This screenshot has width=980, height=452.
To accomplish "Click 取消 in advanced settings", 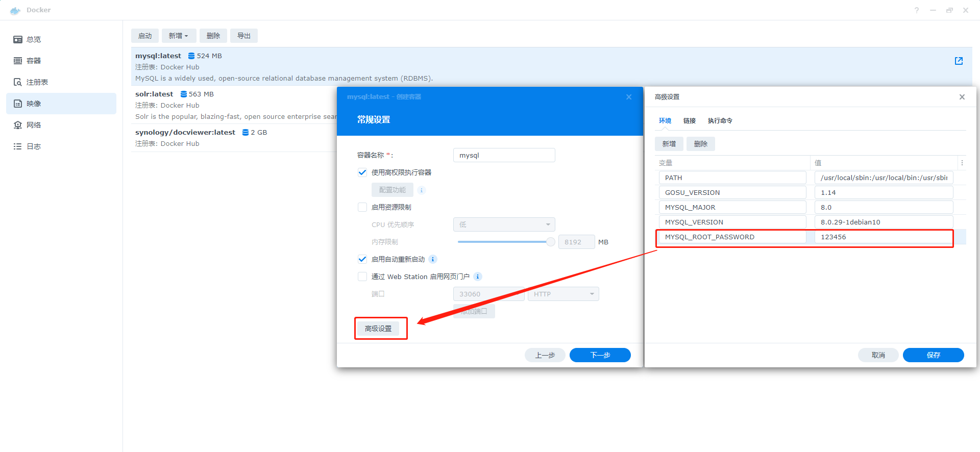I will tap(878, 355).
